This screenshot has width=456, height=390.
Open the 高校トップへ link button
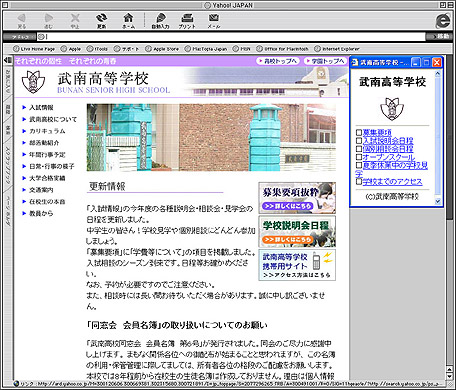278,61
